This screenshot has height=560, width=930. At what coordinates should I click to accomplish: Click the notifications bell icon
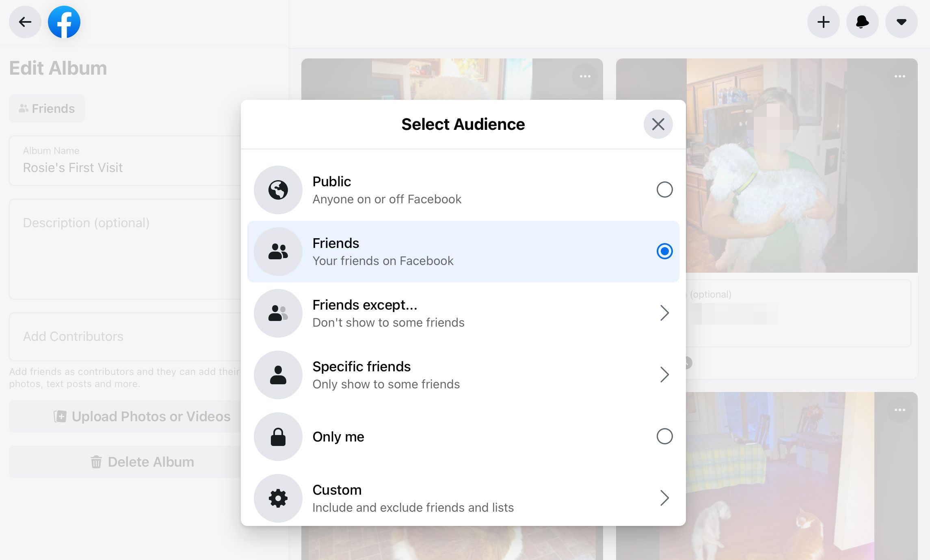coord(863,22)
